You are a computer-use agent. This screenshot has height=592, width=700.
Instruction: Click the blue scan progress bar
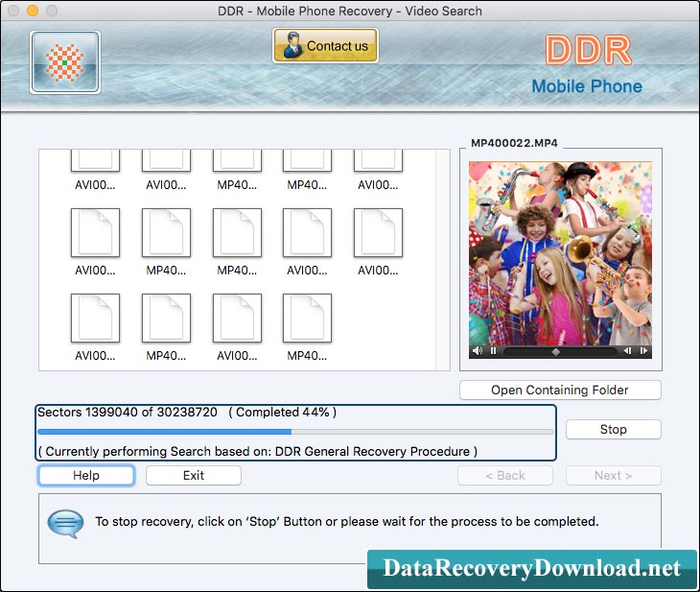(295, 432)
